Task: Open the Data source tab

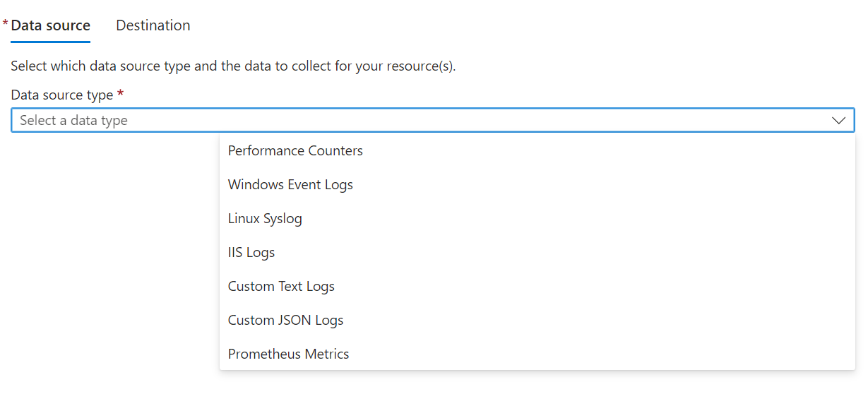Action: click(x=51, y=25)
